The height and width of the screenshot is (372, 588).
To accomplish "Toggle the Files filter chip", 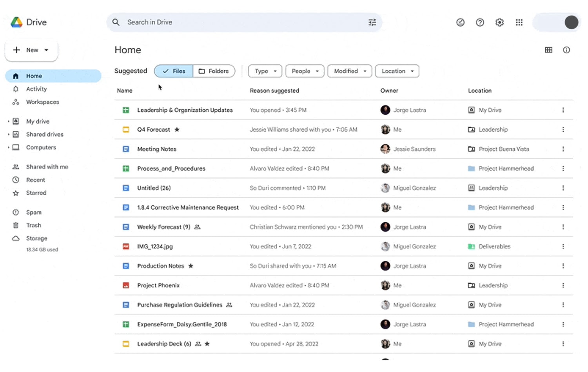I will click(x=174, y=71).
